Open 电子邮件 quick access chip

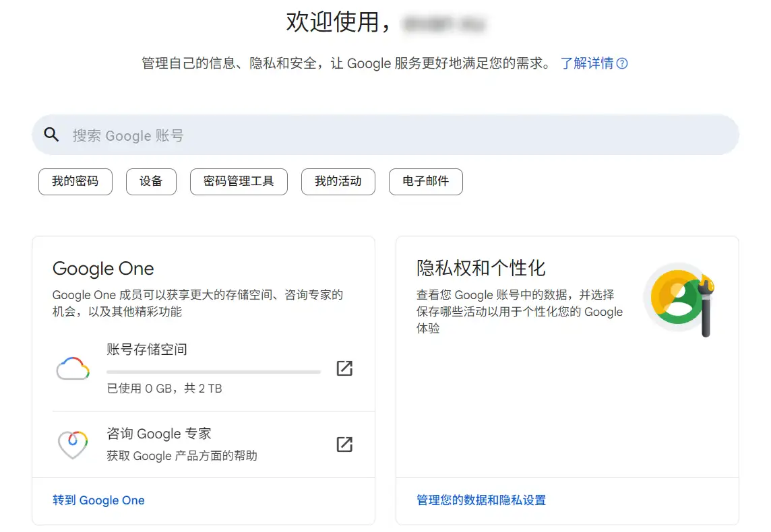pos(425,181)
